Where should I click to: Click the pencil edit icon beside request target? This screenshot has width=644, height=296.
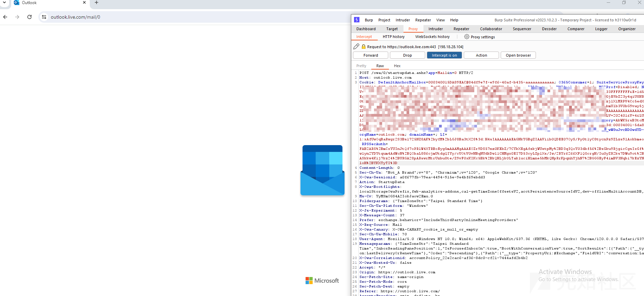(356, 46)
